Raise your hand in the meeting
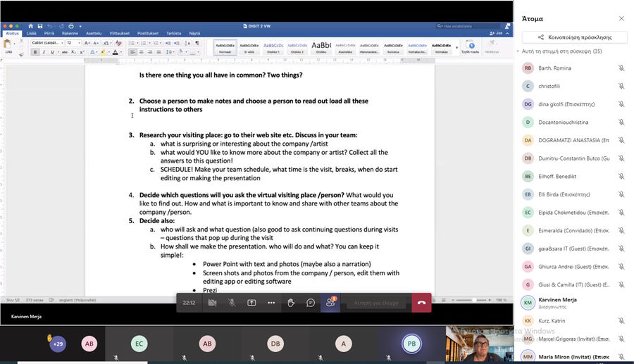This screenshot has width=634, height=364. click(x=291, y=303)
